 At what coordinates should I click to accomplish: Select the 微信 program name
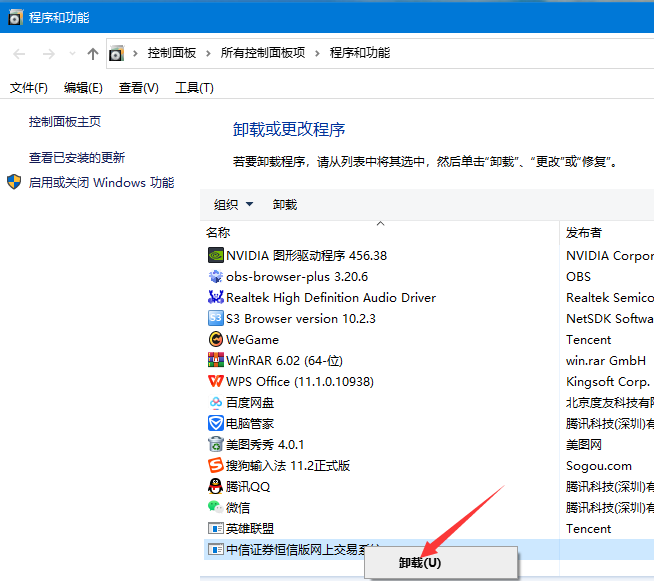[238, 508]
